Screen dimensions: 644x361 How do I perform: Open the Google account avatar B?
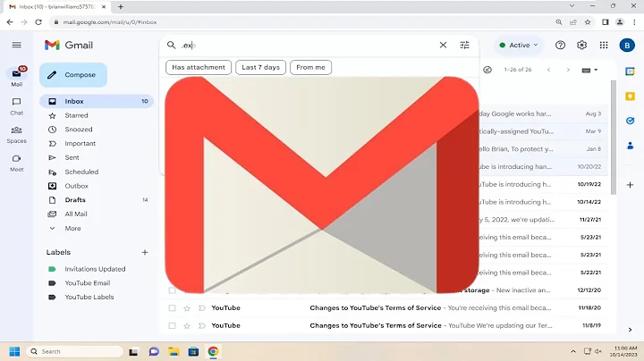pos(627,45)
